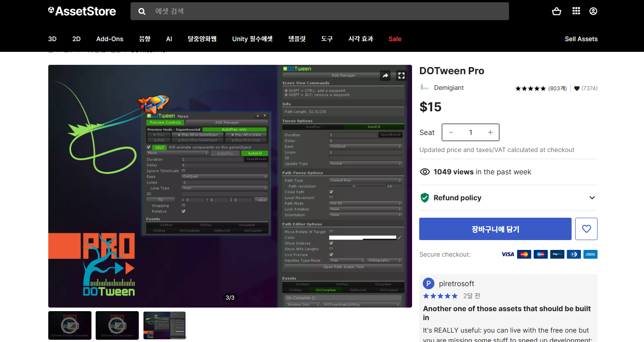Click the DOTween Pro title

[x=451, y=71]
